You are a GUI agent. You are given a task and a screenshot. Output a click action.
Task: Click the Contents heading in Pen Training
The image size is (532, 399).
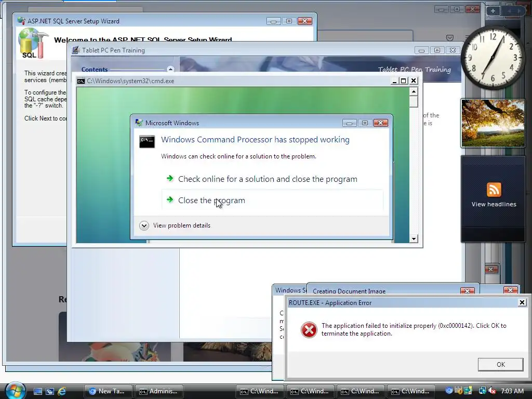coord(95,69)
